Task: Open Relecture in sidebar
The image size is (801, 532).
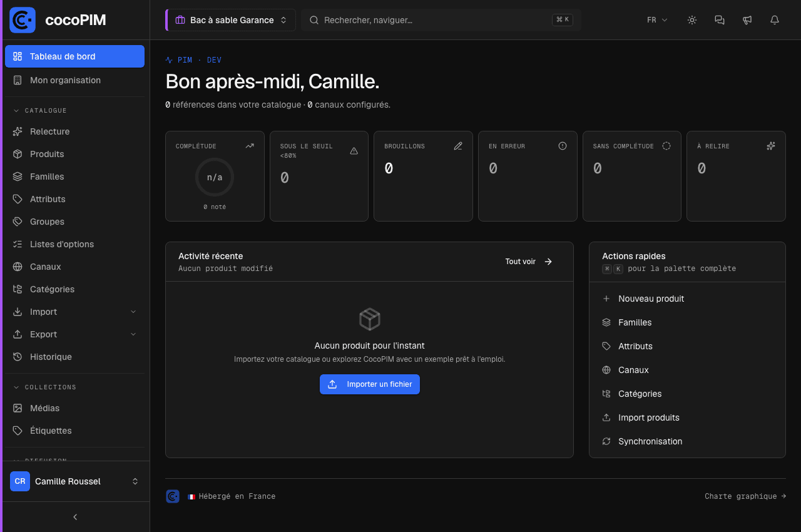Action: pos(74,131)
